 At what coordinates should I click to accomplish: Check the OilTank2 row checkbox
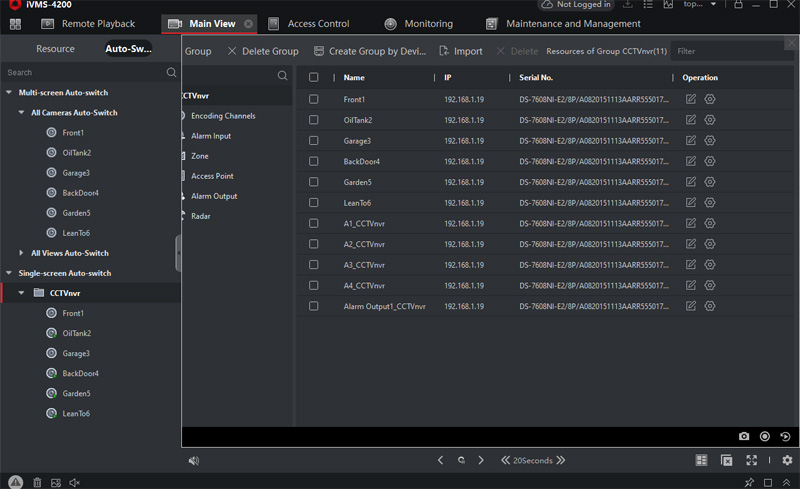coord(314,120)
